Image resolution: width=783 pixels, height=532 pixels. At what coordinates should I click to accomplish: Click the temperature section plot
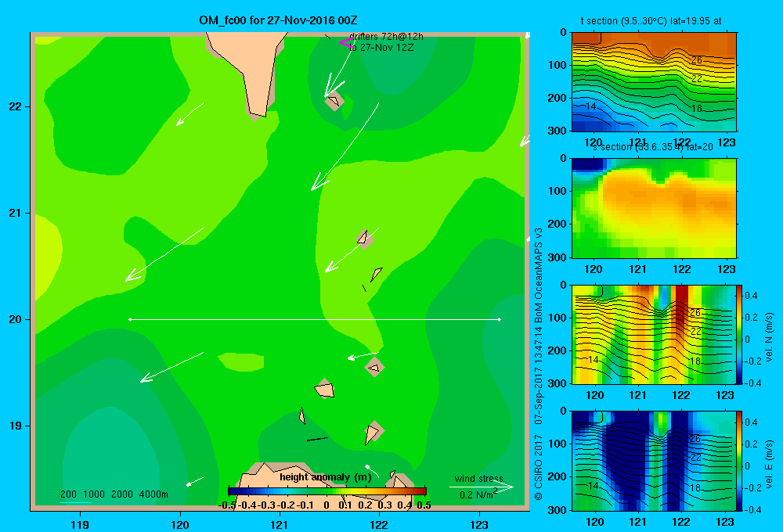coord(654,82)
